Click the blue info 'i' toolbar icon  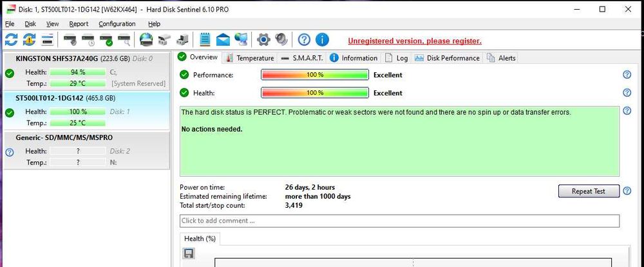coord(322,39)
